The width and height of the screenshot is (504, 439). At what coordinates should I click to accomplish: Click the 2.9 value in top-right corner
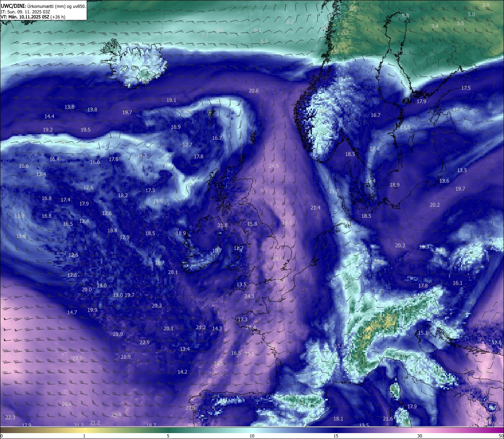point(486,5)
